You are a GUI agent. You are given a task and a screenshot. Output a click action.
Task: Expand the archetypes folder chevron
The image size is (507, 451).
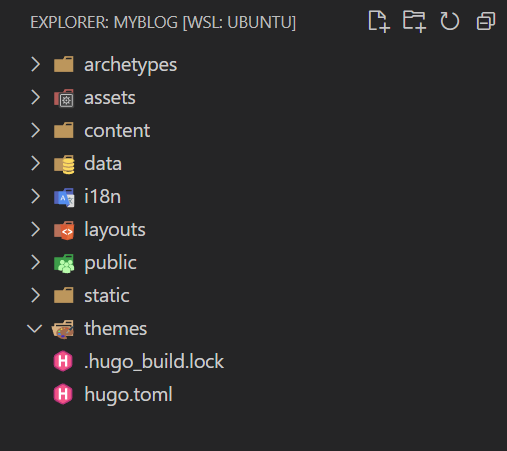pyautogui.click(x=35, y=64)
